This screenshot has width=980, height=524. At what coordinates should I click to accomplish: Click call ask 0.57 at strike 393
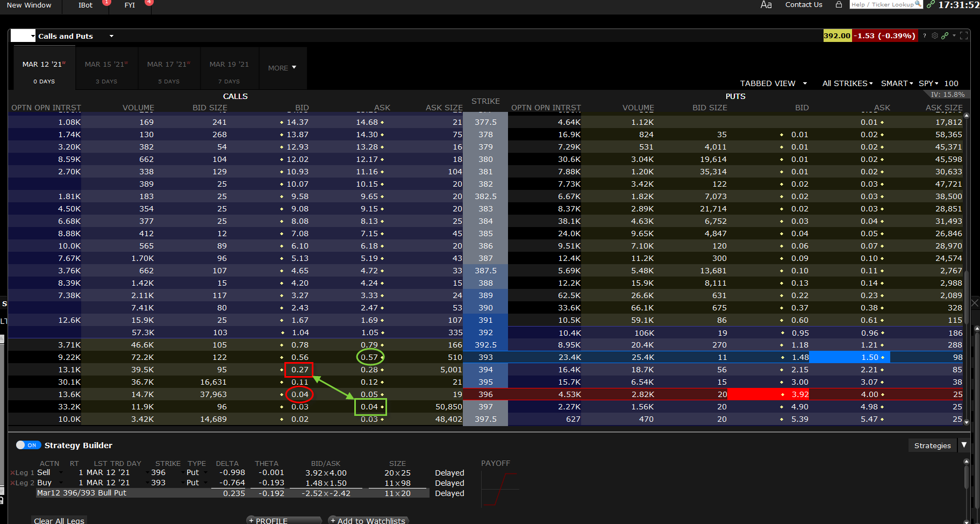(369, 357)
